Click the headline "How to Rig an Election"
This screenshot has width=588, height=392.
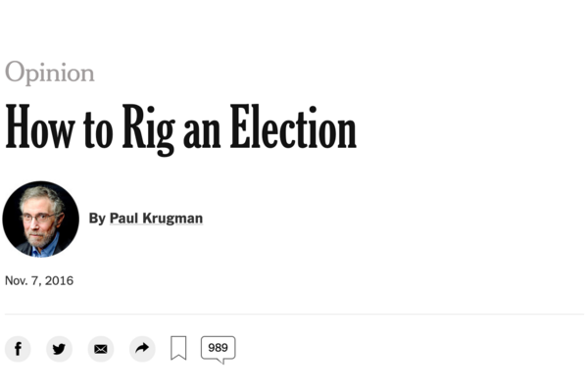click(x=180, y=127)
